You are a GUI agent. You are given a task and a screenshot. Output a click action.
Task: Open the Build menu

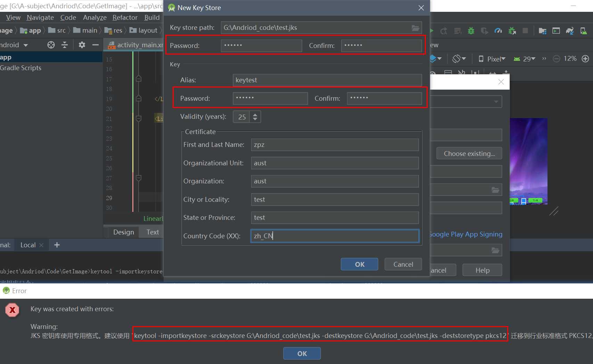[152, 17]
